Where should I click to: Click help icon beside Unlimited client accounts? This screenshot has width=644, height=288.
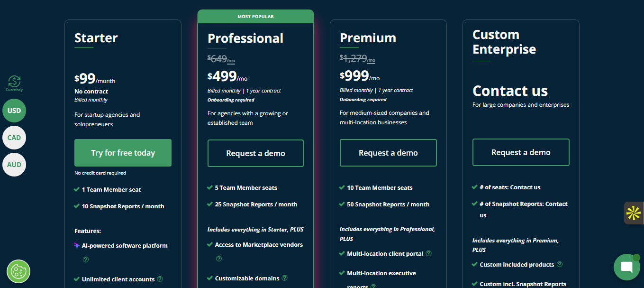tap(160, 279)
